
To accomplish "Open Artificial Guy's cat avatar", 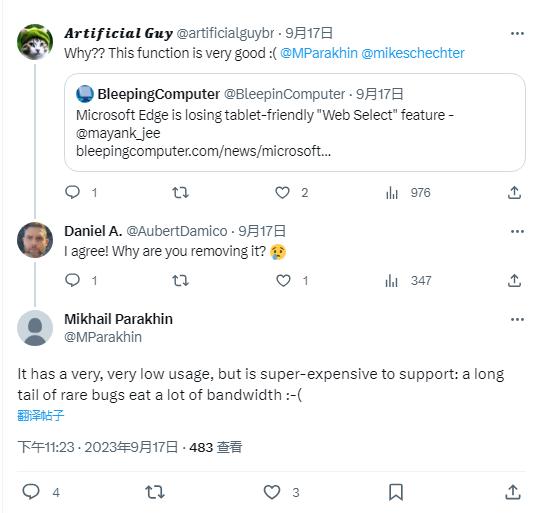I will tap(35, 42).
